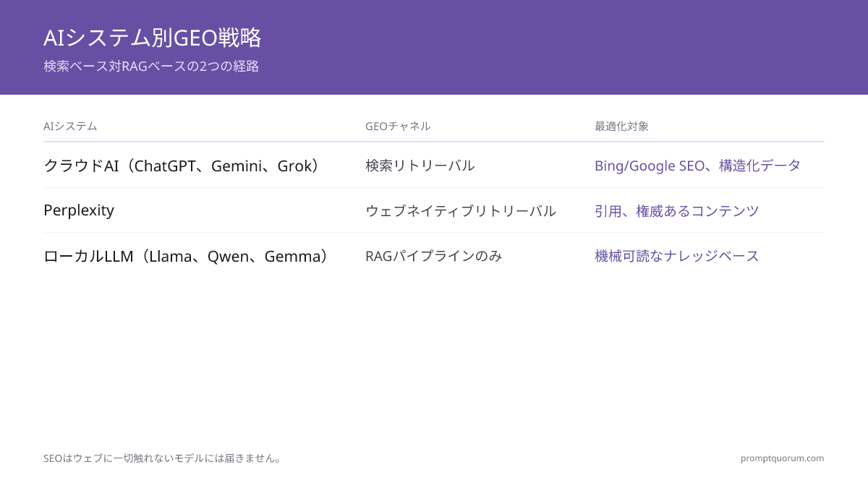868x488 pixels.
Task: Select the 'ローカルLLM（Llama、Qwen、Gemma）' cell
Action: click(x=186, y=256)
